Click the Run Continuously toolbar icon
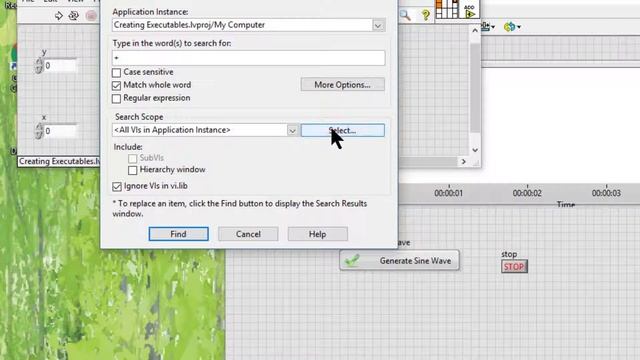This screenshot has width=640, height=360. tap(74, 16)
